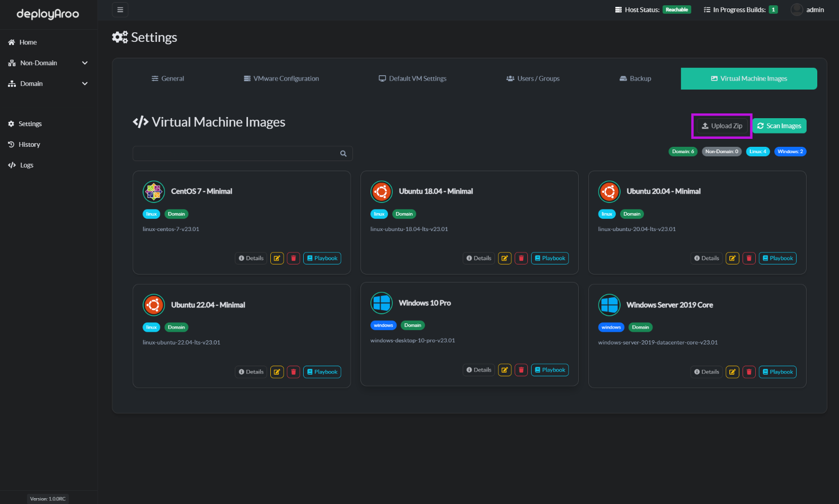Click the Ubuntu 22.04 logo icon
Screen dimensions: 839x504
coord(154,305)
